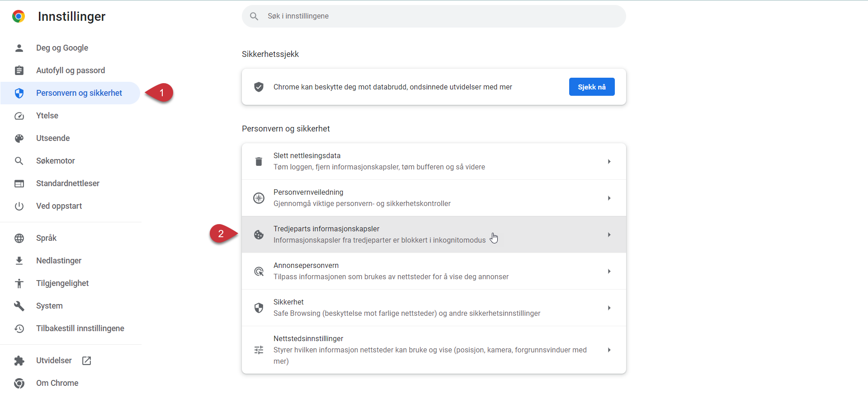Select Personvern og sikkerhet in sidebar
Screen dimensions: 868x403
coord(70,93)
